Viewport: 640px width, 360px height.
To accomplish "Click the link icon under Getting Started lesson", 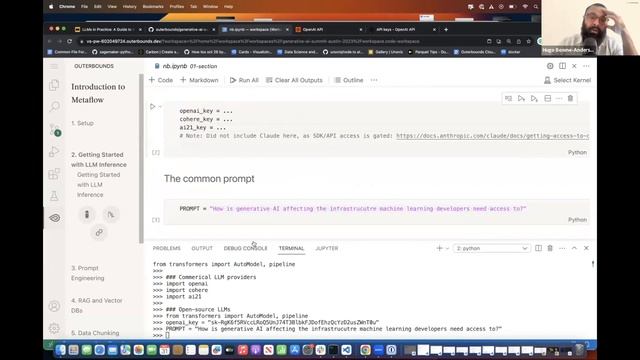I will point(99,233).
